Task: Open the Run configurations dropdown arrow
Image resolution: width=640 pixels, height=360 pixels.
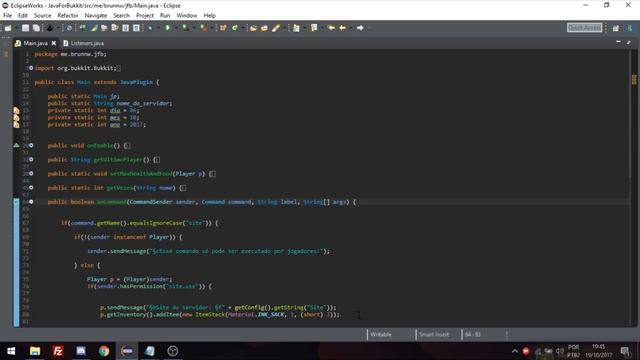Action: 176,28
